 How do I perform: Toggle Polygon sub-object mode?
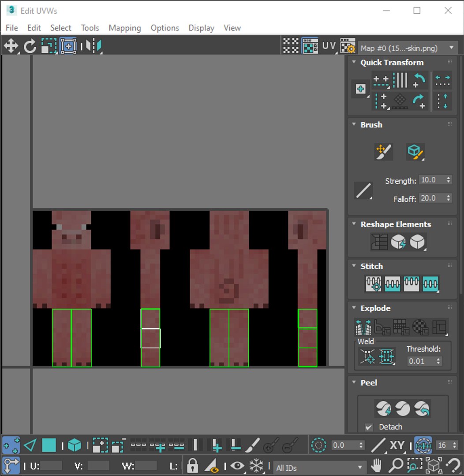click(x=49, y=445)
